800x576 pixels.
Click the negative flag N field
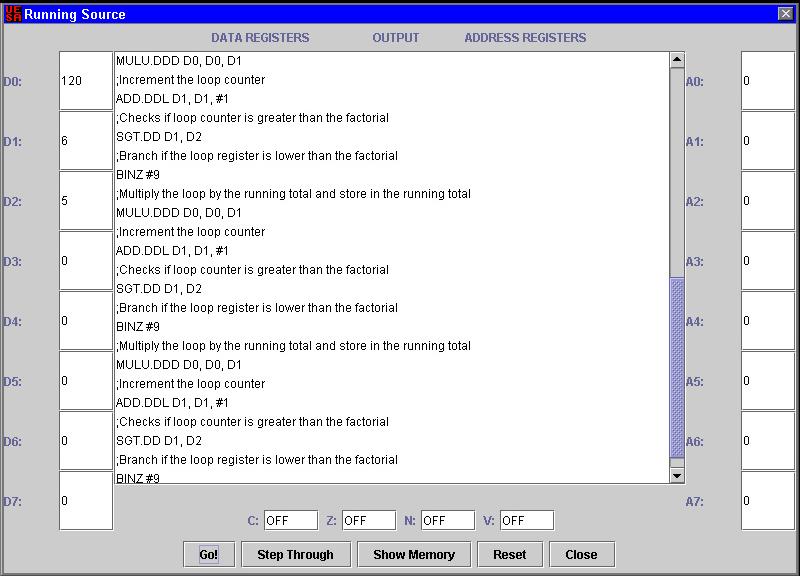click(x=447, y=520)
